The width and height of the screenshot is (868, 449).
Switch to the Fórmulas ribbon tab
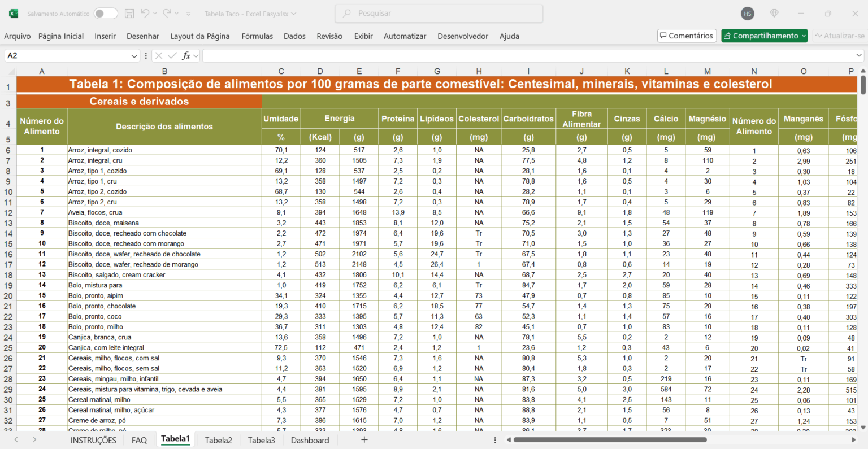(x=257, y=36)
